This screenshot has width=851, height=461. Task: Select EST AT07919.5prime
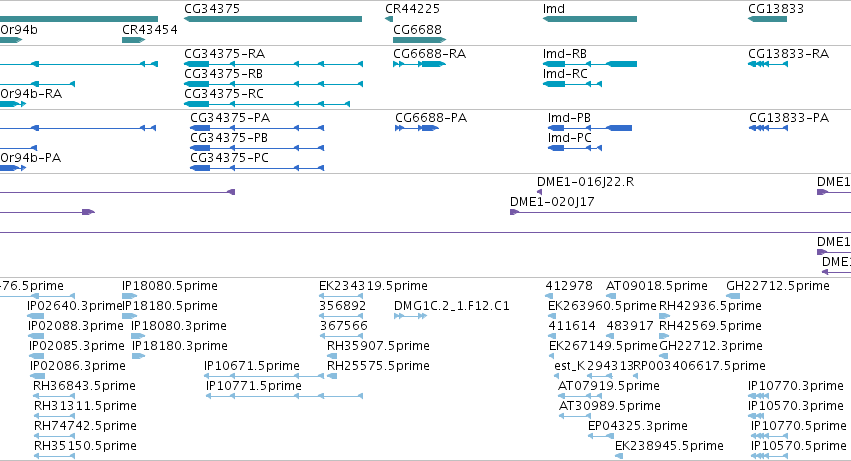pyautogui.click(x=609, y=386)
